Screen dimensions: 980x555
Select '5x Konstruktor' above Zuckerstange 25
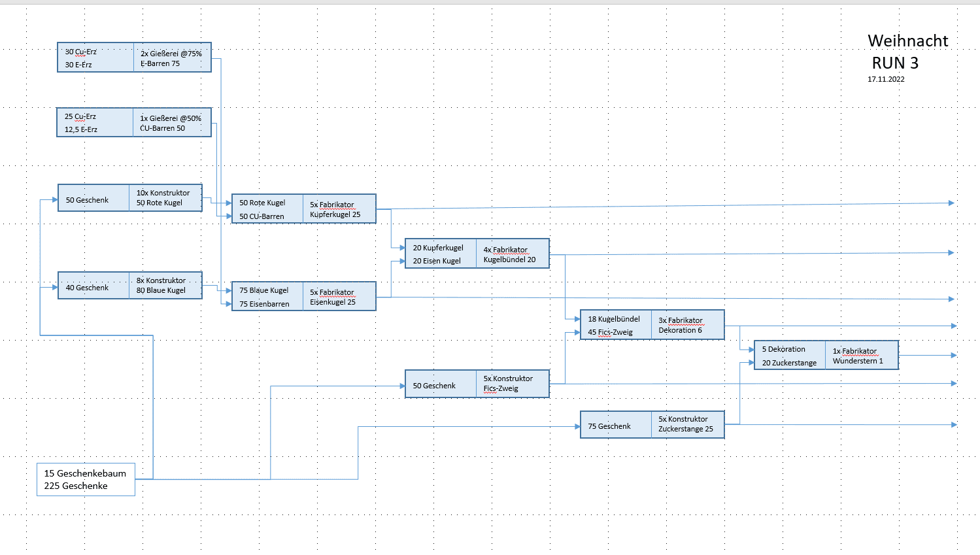click(x=683, y=419)
